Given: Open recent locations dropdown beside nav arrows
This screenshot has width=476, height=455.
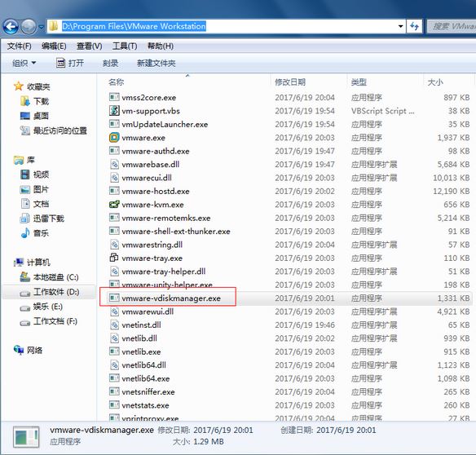Looking at the screenshot, I should [42, 28].
